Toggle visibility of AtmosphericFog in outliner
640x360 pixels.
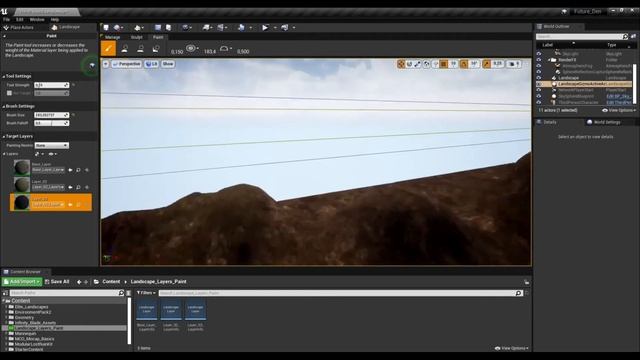point(539,66)
